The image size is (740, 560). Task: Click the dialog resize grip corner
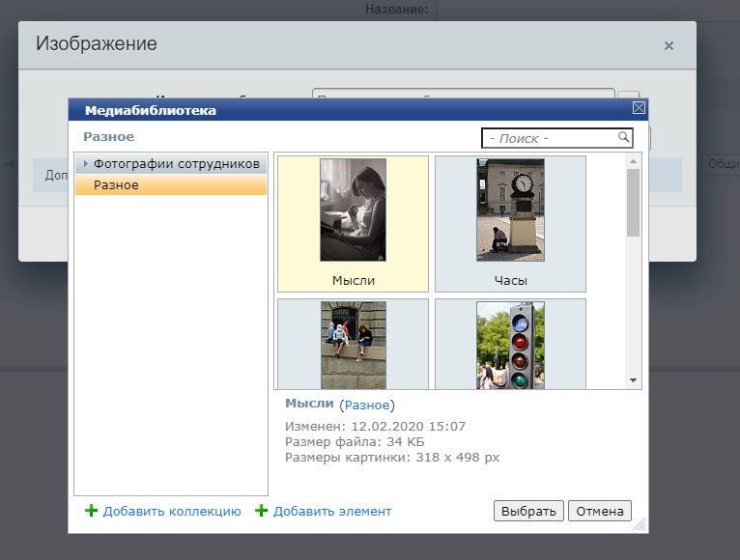point(640,524)
